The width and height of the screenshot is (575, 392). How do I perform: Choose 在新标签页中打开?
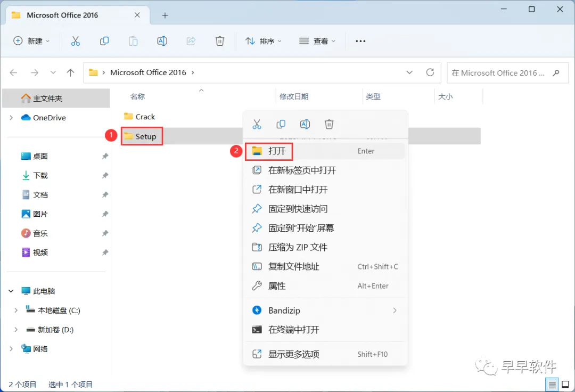[325, 170]
